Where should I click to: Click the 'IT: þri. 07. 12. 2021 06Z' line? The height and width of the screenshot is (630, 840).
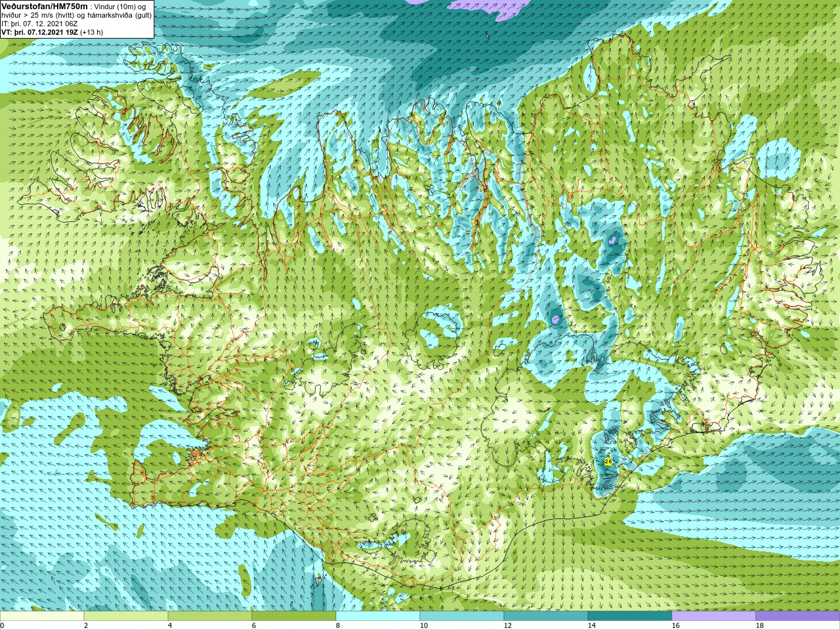pos(39,24)
